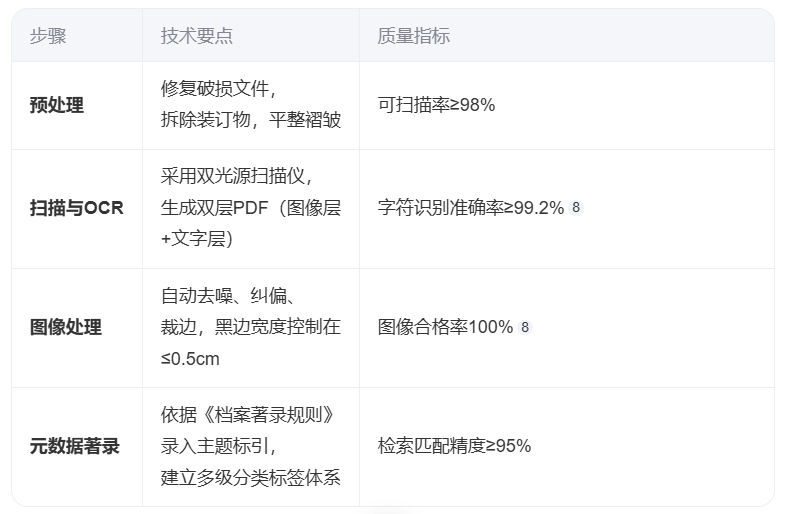Click the 图像处理 row label

[x=66, y=327]
